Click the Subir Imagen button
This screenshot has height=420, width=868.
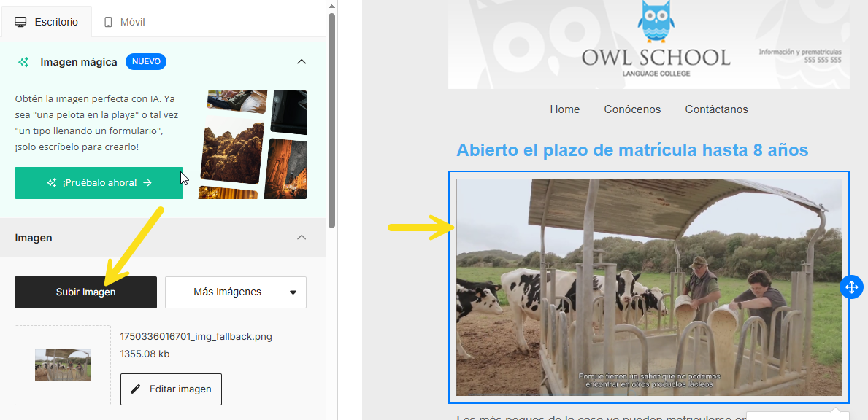(x=85, y=292)
